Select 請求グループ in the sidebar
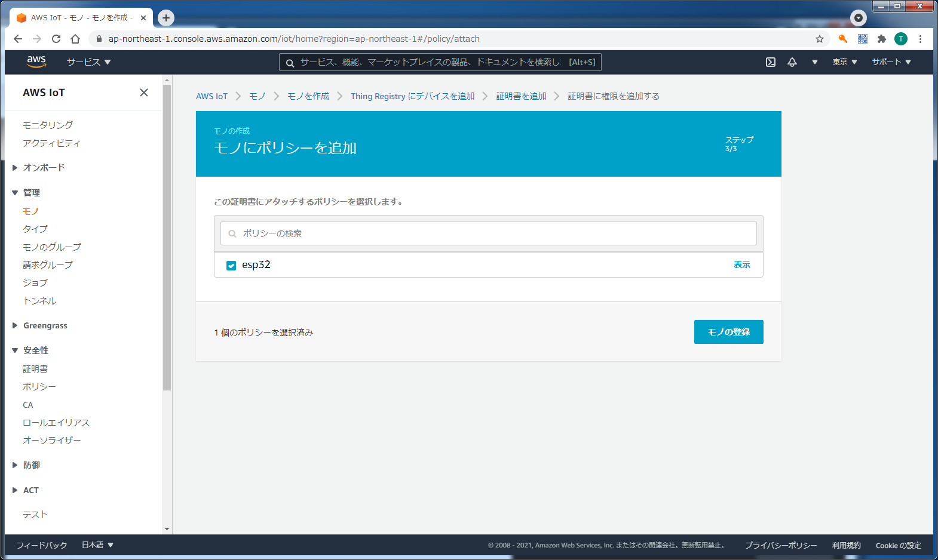Image resolution: width=938 pixels, height=560 pixels. [x=48, y=264]
